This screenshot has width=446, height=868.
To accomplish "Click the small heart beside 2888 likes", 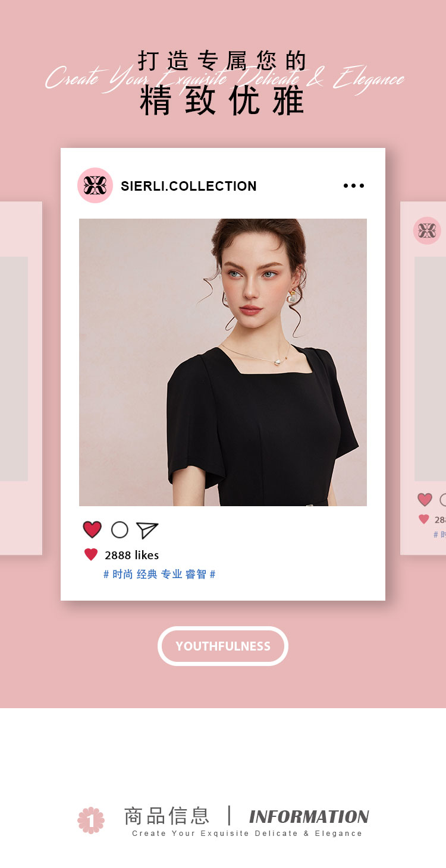I will (x=91, y=555).
